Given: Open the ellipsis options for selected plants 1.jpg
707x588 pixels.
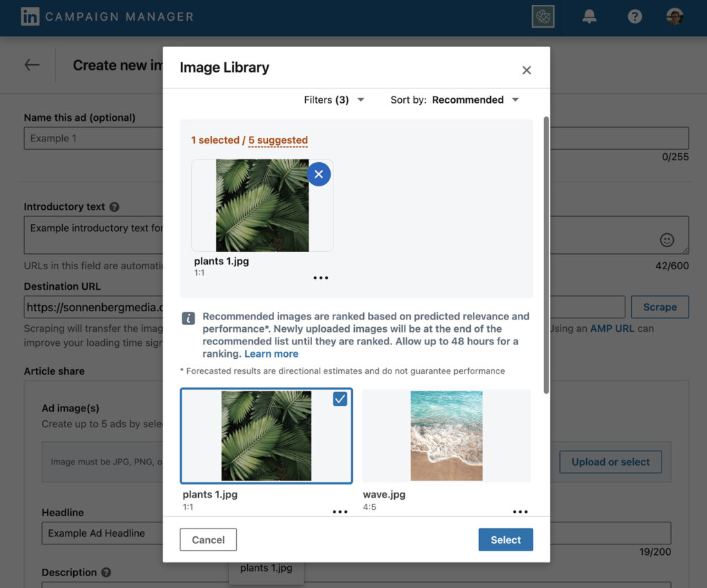Looking at the screenshot, I should point(320,277).
